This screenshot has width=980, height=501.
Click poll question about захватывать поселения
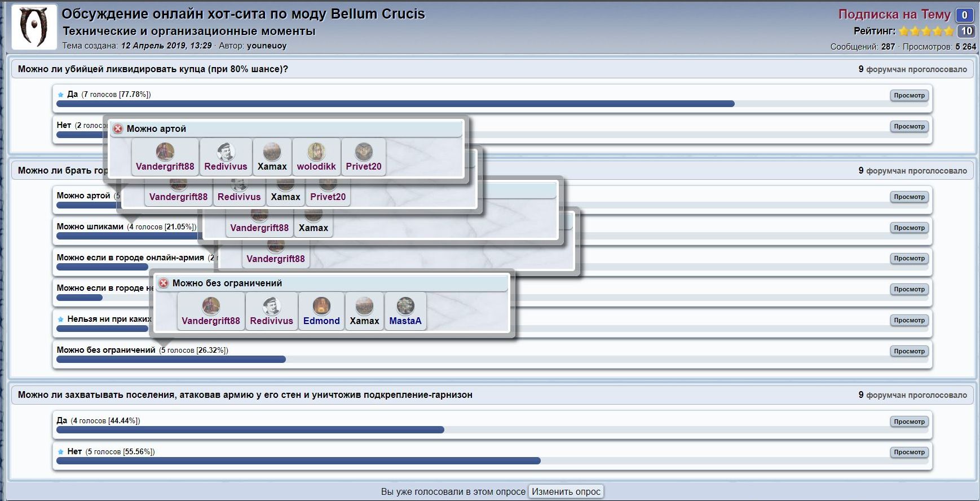(x=245, y=395)
